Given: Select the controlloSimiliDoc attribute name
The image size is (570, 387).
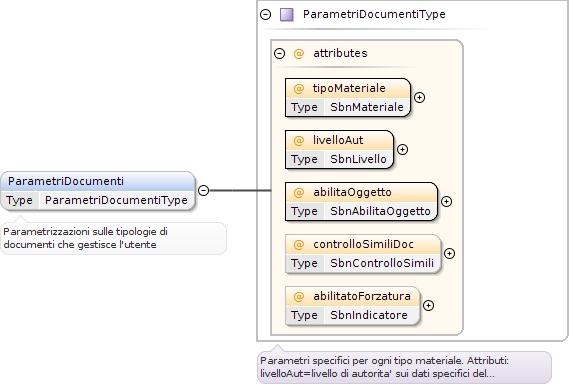Looking at the screenshot, I should [363, 244].
